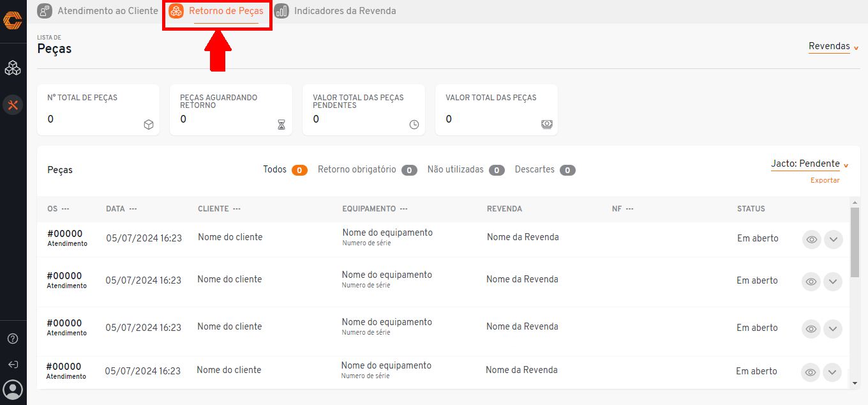Expand the first row with its chevron
This screenshot has width=868, height=405.
click(x=834, y=240)
